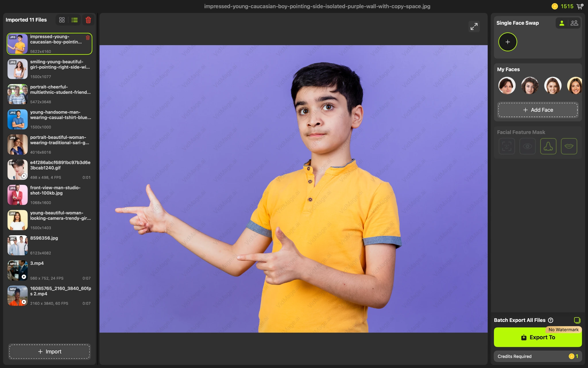The image size is (588, 368).
Task: Click the Import button
Action: 50,351
